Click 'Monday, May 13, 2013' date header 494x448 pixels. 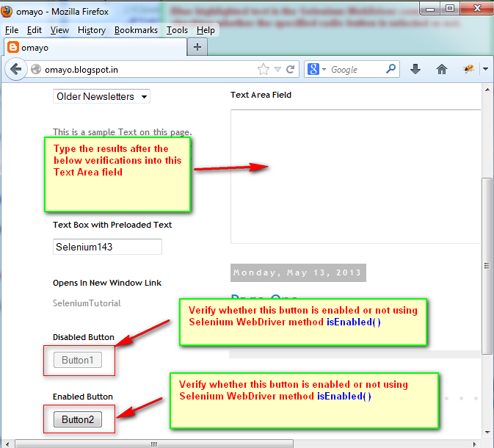[298, 272]
